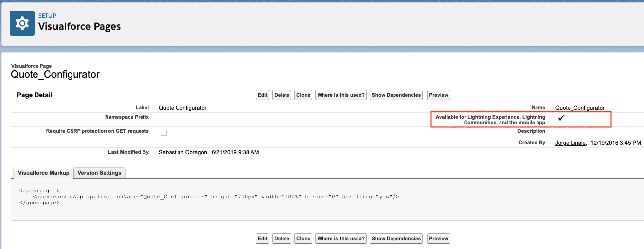644x249 pixels.
Task: Click the top Clone button
Action: [304, 95]
